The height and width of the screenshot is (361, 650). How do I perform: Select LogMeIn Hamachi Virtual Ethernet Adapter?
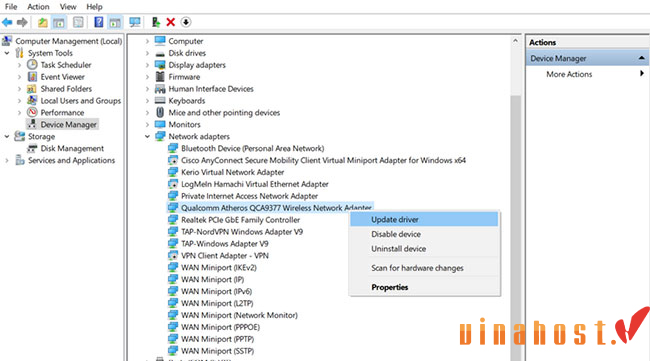point(255,184)
